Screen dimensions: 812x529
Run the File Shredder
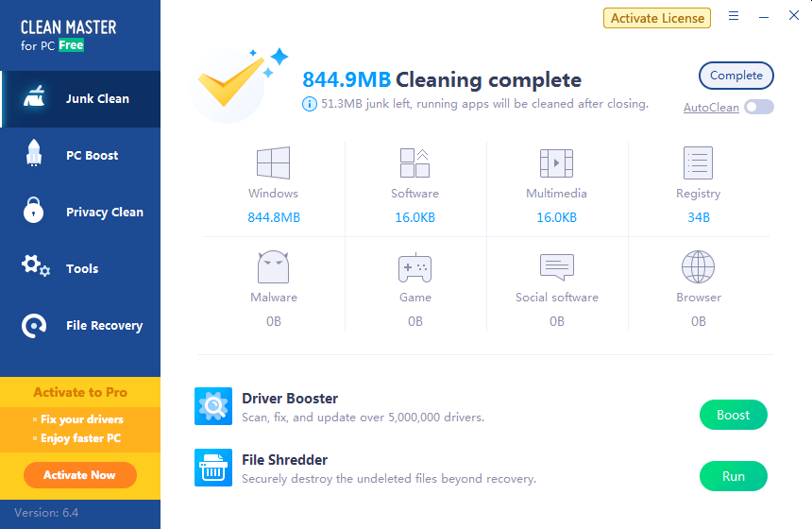tap(734, 476)
